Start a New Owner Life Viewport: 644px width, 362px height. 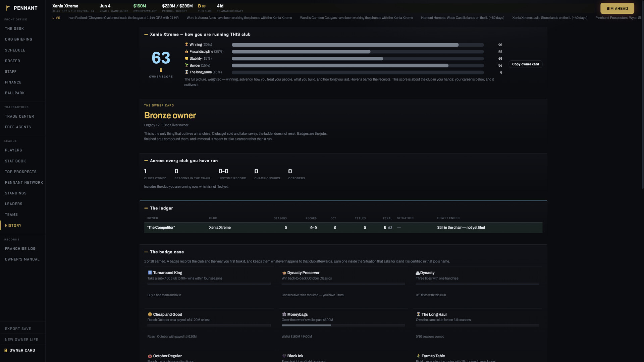[22, 340]
